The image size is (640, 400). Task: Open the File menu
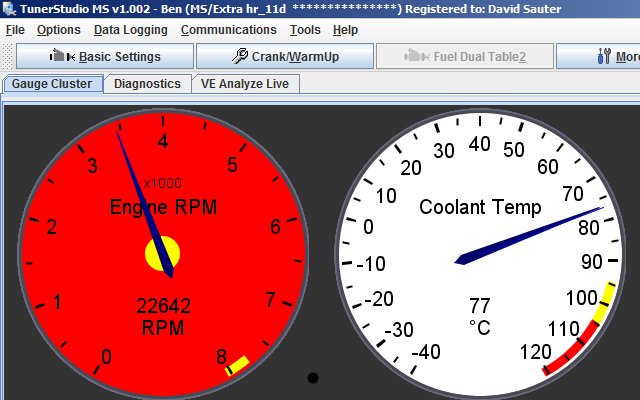point(15,30)
